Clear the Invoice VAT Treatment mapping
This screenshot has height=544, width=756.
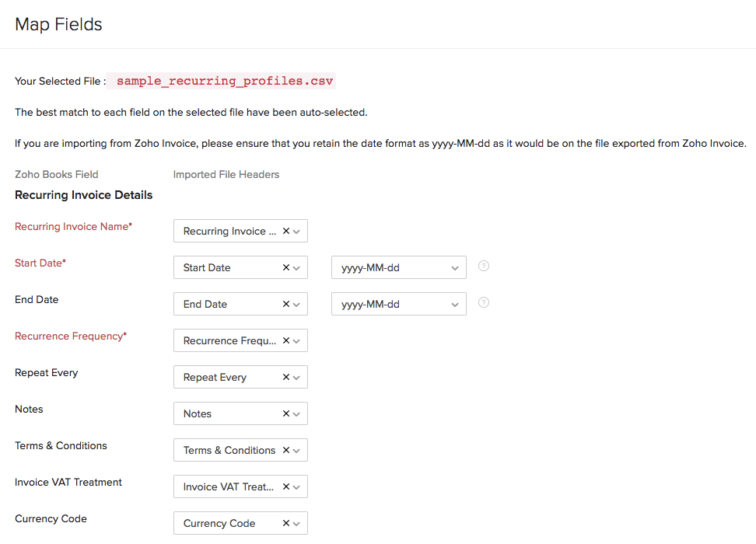[x=285, y=486]
